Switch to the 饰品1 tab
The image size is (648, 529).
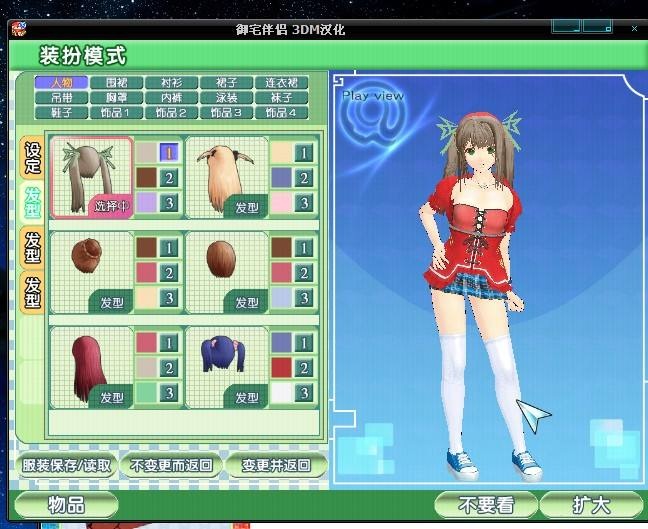coord(117,112)
